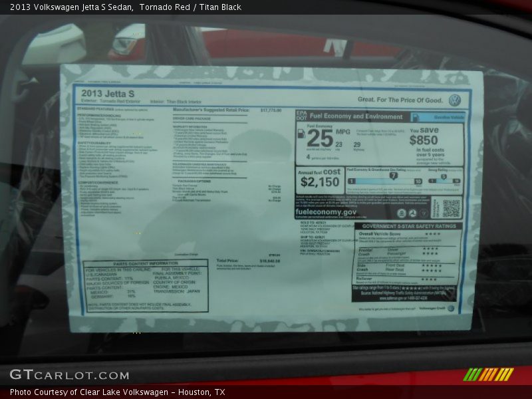Click the highway MPG value "29"
The height and width of the screenshot is (399, 532).
[x=357, y=144]
